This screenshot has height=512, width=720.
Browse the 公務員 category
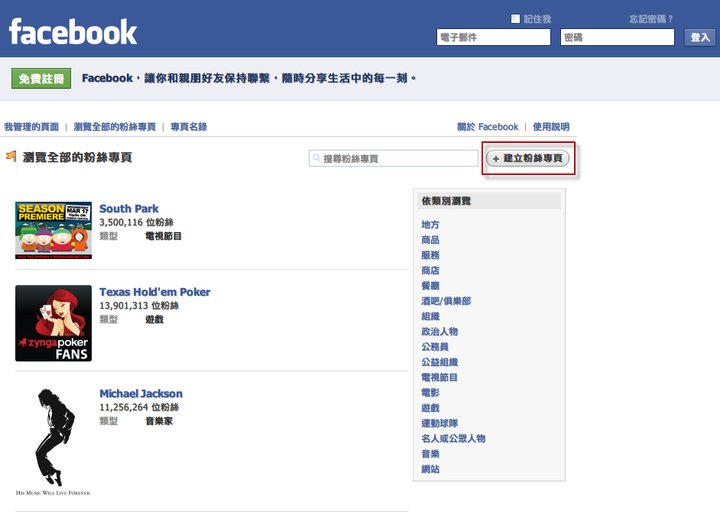tap(435, 347)
